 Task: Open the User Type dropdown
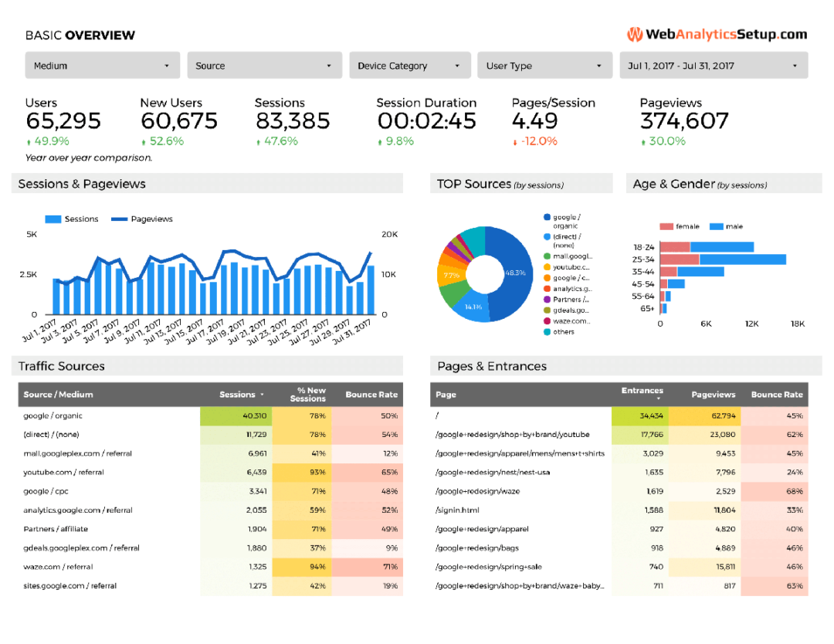544,65
